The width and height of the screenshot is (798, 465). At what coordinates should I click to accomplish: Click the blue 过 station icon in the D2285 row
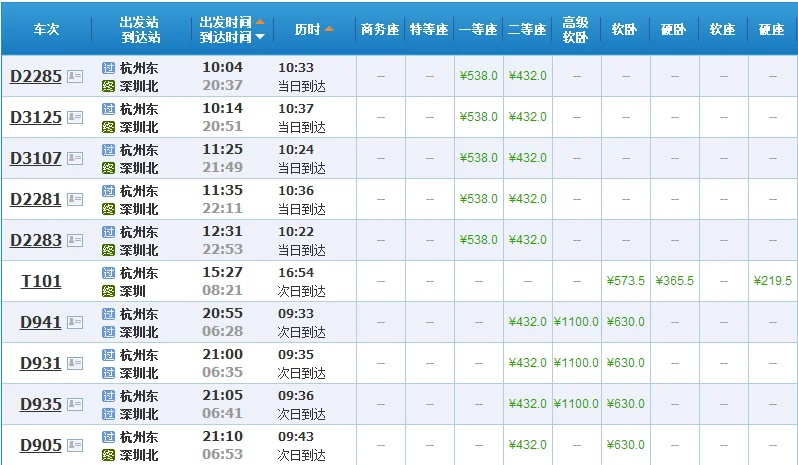pos(108,68)
